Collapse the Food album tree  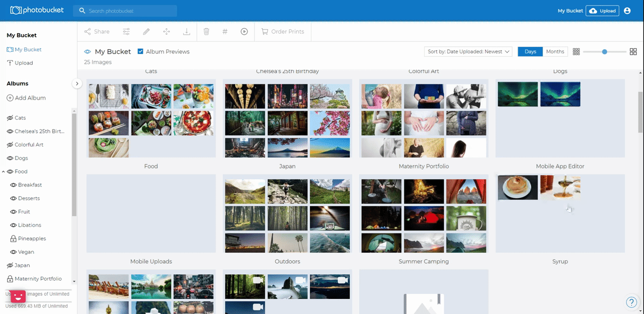pyautogui.click(x=4, y=172)
